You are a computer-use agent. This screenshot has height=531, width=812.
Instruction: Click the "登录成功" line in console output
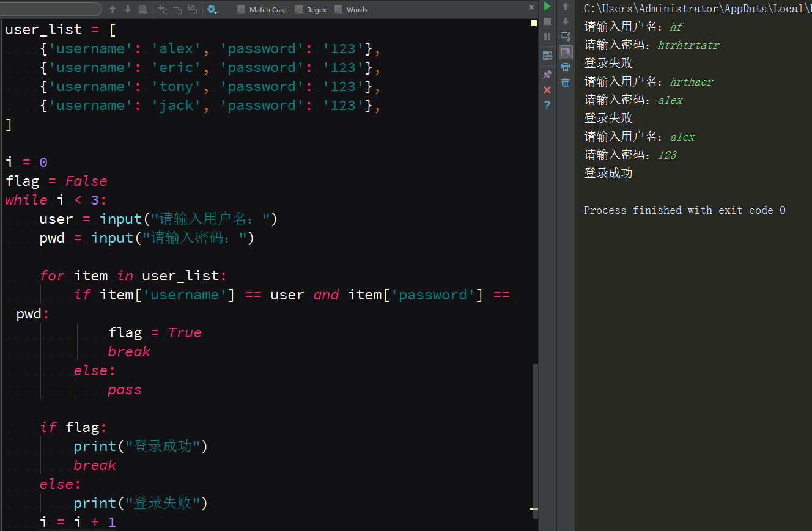coord(608,174)
